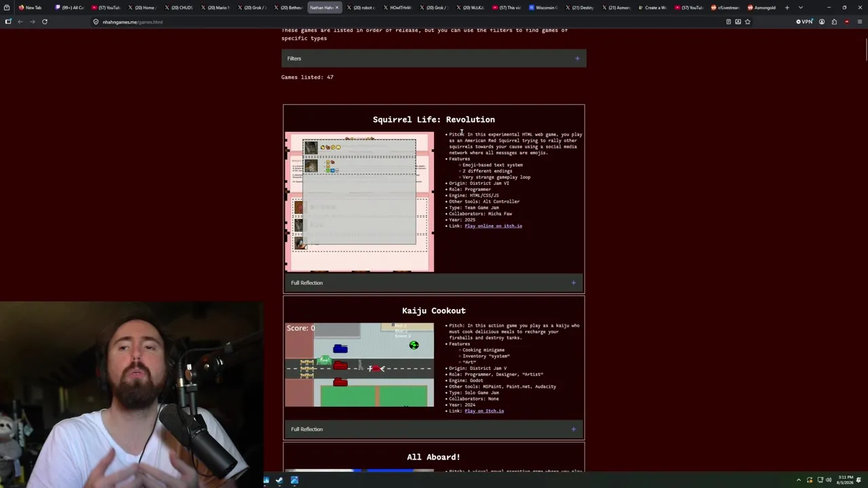This screenshot has width=868, height=488.
Task: Open a new browser tab with plus button
Action: (x=787, y=7)
